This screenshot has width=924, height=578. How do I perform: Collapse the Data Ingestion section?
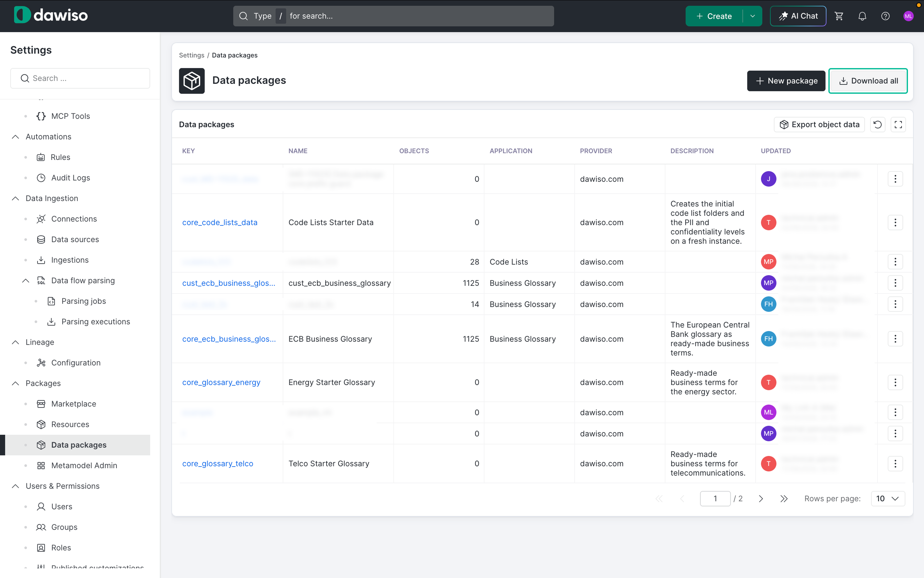15,198
